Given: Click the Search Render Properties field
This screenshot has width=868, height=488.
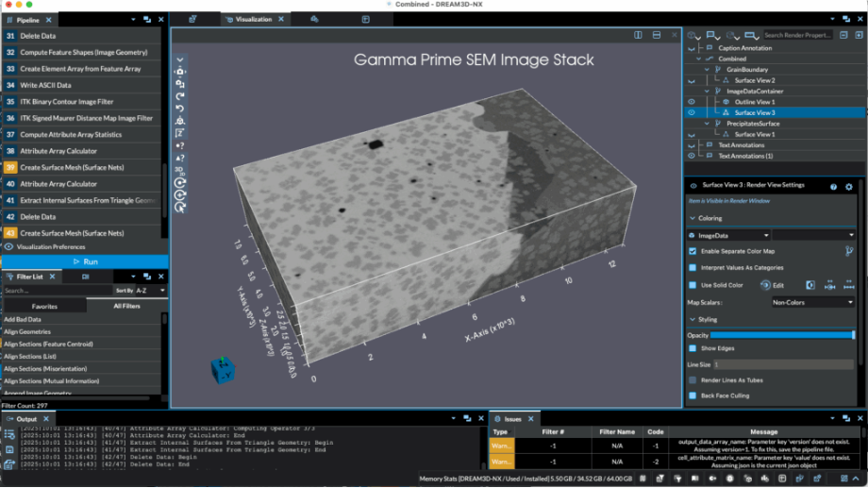Looking at the screenshot, I should coord(797,35).
